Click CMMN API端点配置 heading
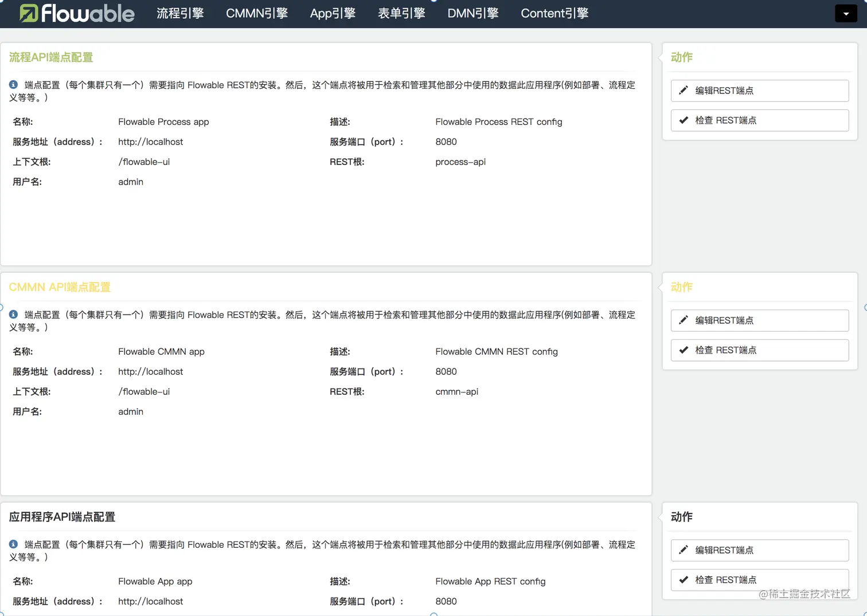Screen dimensions: 867x616 60,287
